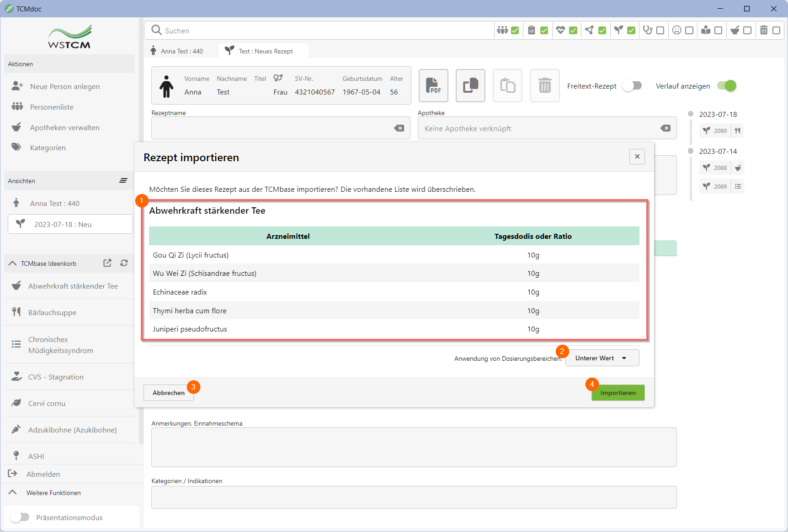
Task: Open TCMbase Ideenkorb in external window
Action: pyautogui.click(x=107, y=263)
